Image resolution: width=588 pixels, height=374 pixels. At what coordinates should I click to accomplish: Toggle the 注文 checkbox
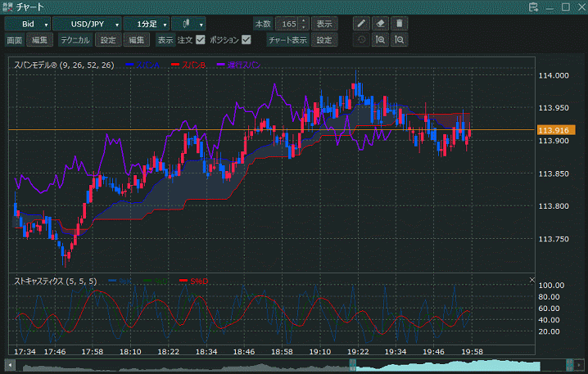[200, 39]
